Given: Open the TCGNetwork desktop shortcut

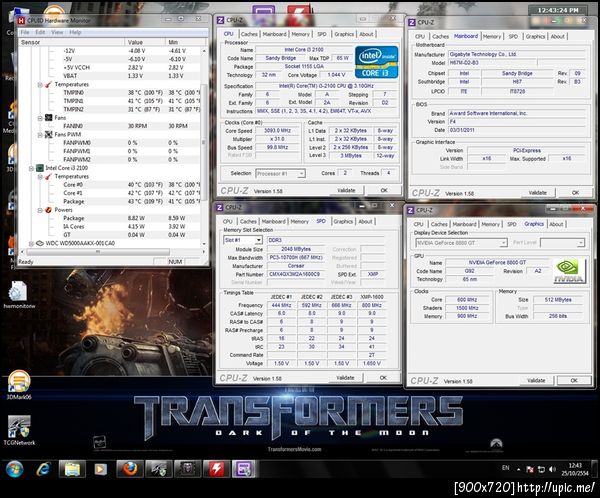Looking at the screenshot, I should click(x=19, y=430).
